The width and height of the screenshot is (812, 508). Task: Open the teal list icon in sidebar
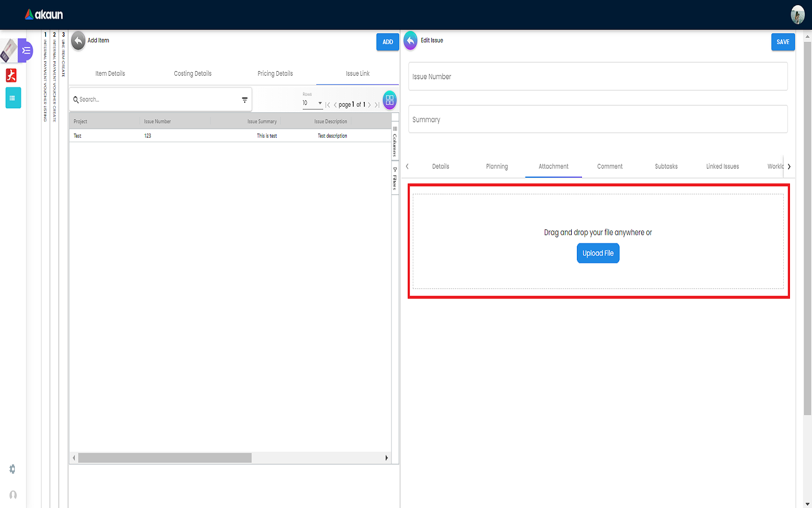pos(13,98)
